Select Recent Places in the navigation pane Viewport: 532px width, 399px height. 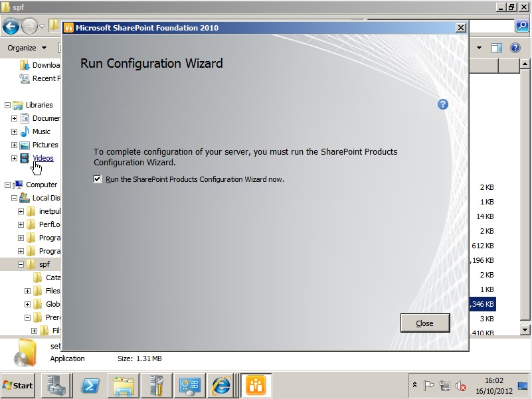tap(40, 78)
